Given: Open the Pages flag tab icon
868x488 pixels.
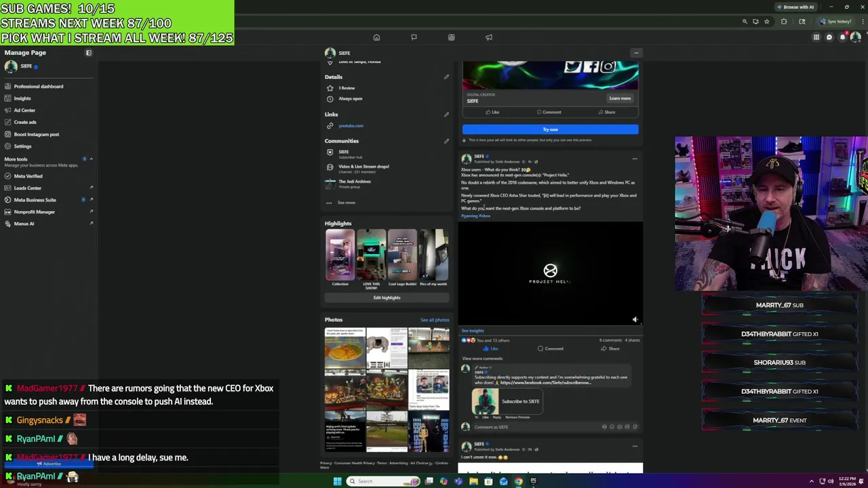Looking at the screenshot, I should [x=414, y=37].
